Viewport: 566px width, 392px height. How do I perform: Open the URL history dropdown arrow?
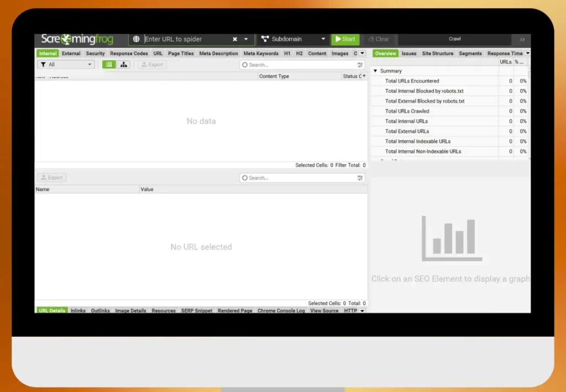pyautogui.click(x=246, y=39)
